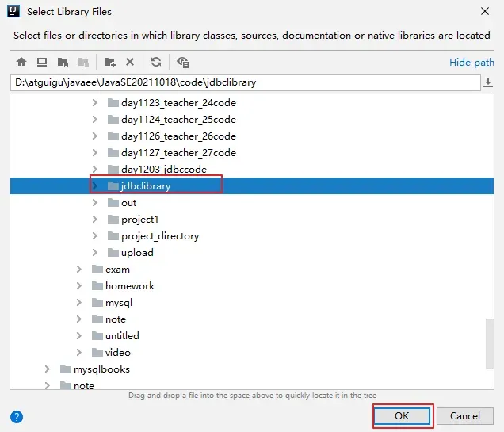Click the Hide path link
Screen dimensions: 504x432
click(x=472, y=63)
